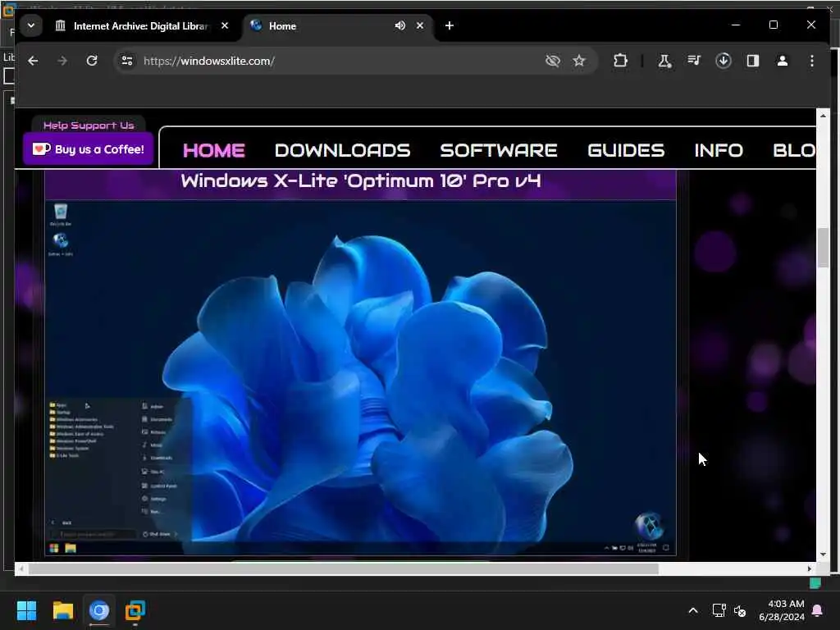Open clock showing 4:03 AM

(782, 610)
